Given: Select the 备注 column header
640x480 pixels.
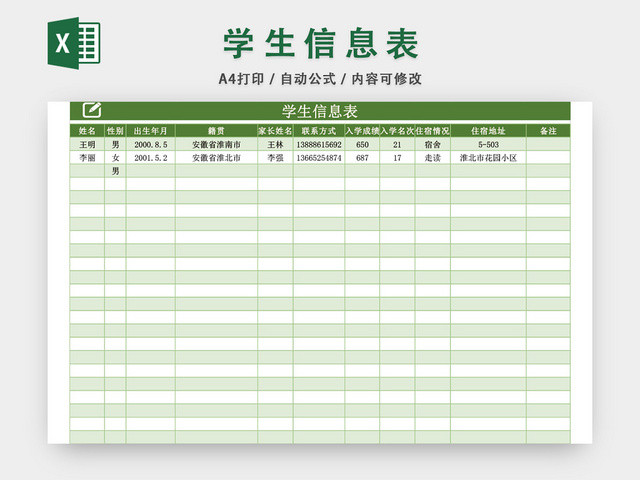Looking at the screenshot, I should (548, 131).
